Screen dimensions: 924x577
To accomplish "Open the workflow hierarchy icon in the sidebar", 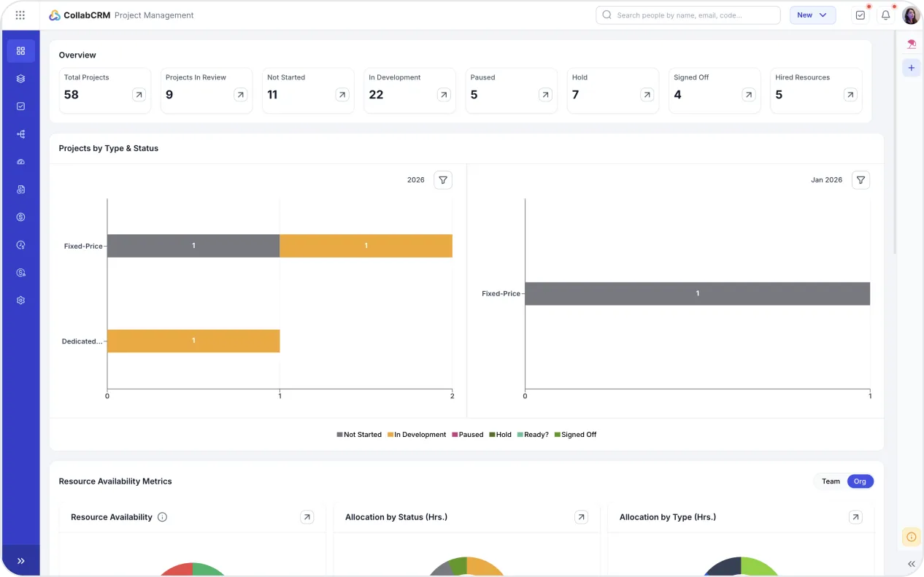I will pos(20,133).
